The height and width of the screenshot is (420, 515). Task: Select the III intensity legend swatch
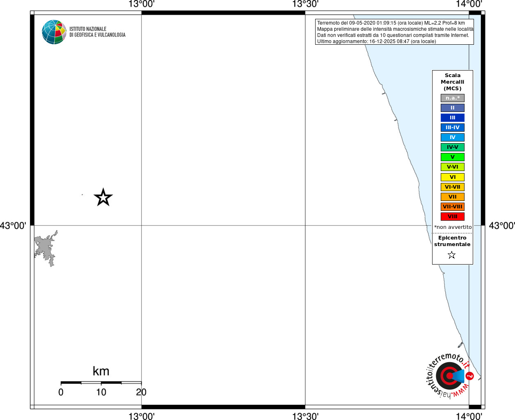tap(453, 118)
